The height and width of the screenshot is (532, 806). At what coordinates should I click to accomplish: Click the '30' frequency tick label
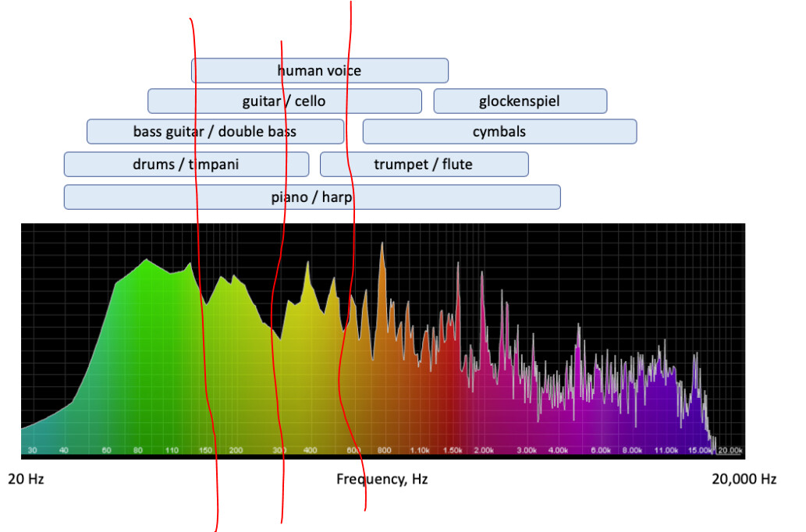click(33, 450)
